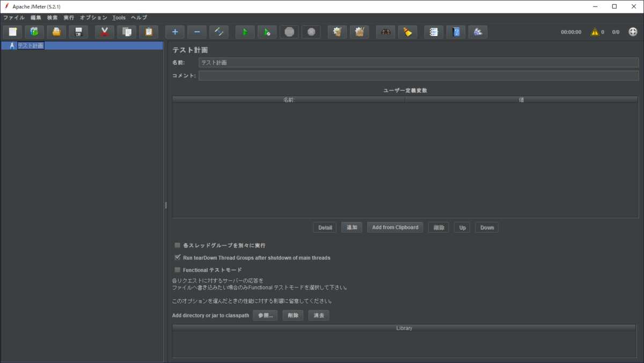The height and width of the screenshot is (363, 644).
Task: Click the Toggle enable/disable icon
Action: pyautogui.click(x=219, y=32)
